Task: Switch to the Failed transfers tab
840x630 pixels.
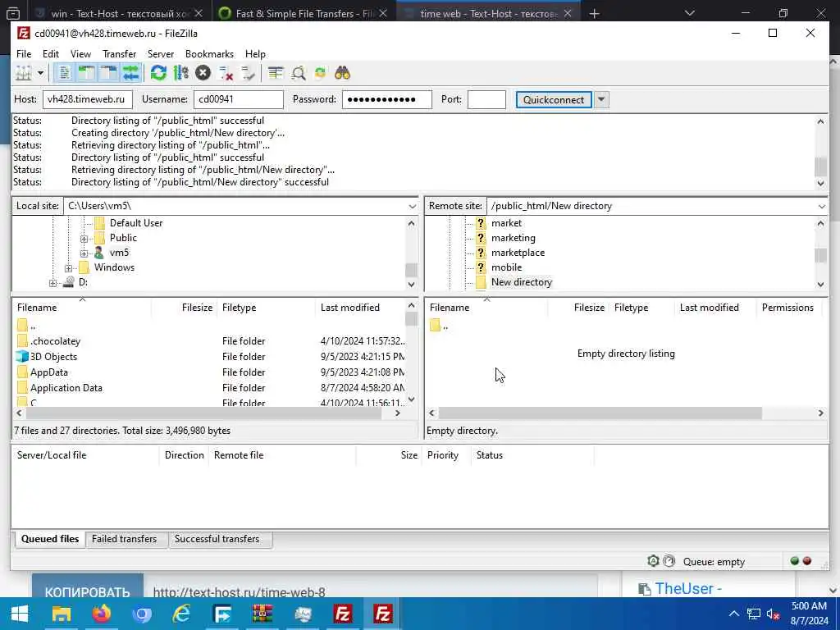Action: tap(125, 539)
